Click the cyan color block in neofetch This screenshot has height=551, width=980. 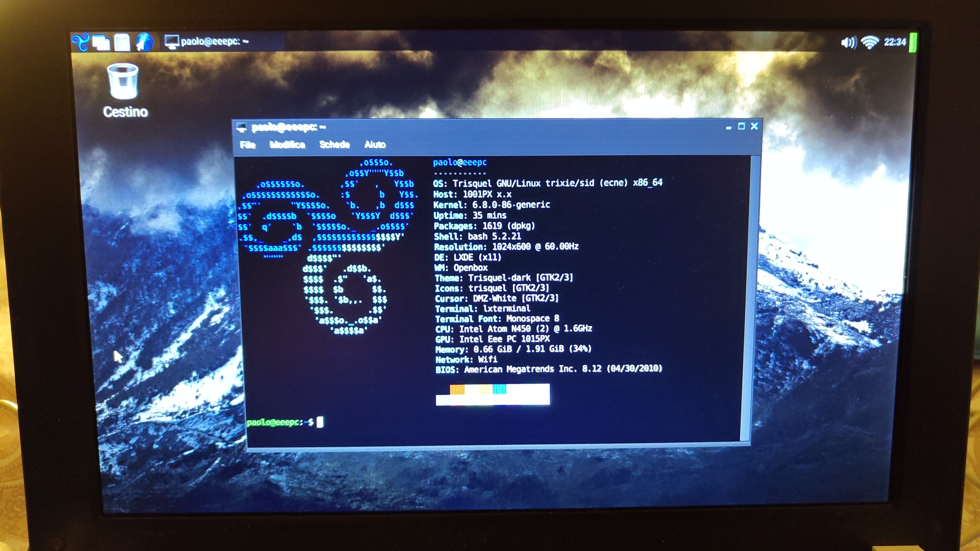point(499,390)
